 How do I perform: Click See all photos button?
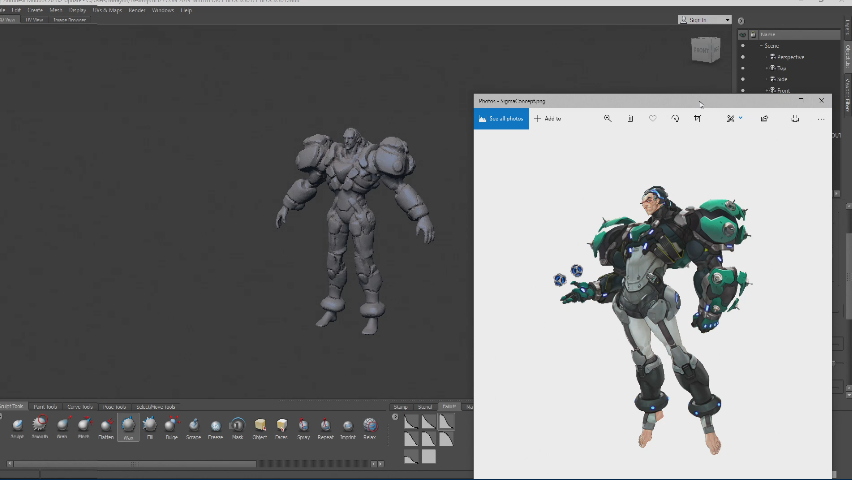pos(502,119)
